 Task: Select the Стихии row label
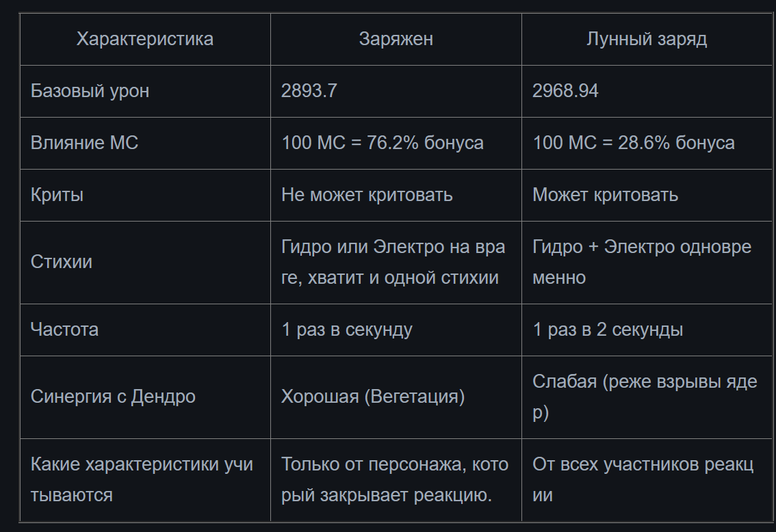coord(145,262)
